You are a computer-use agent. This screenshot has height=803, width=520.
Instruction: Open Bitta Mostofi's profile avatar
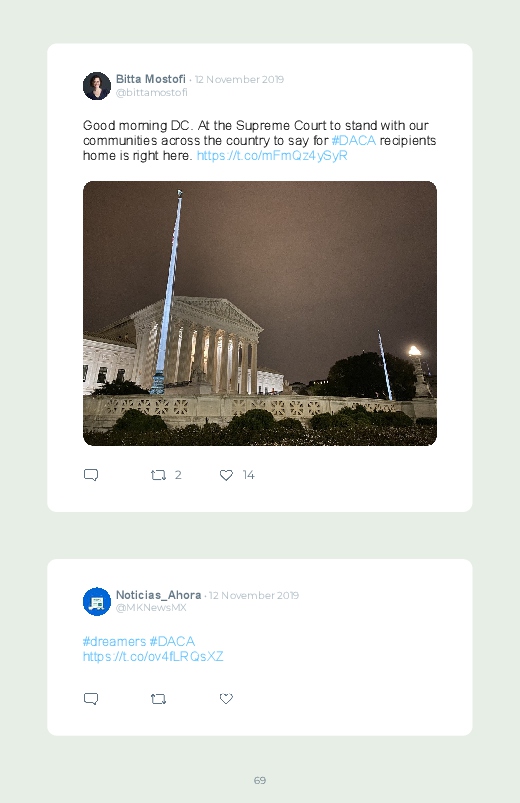point(97,86)
